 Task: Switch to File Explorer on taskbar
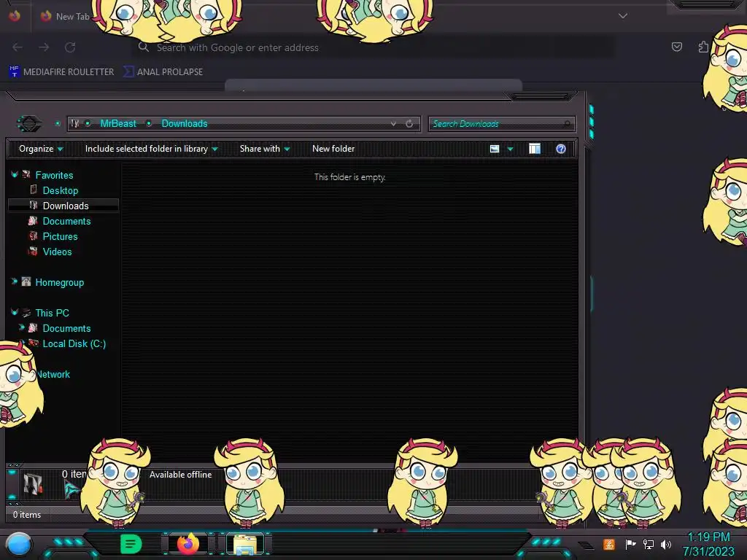(x=245, y=544)
